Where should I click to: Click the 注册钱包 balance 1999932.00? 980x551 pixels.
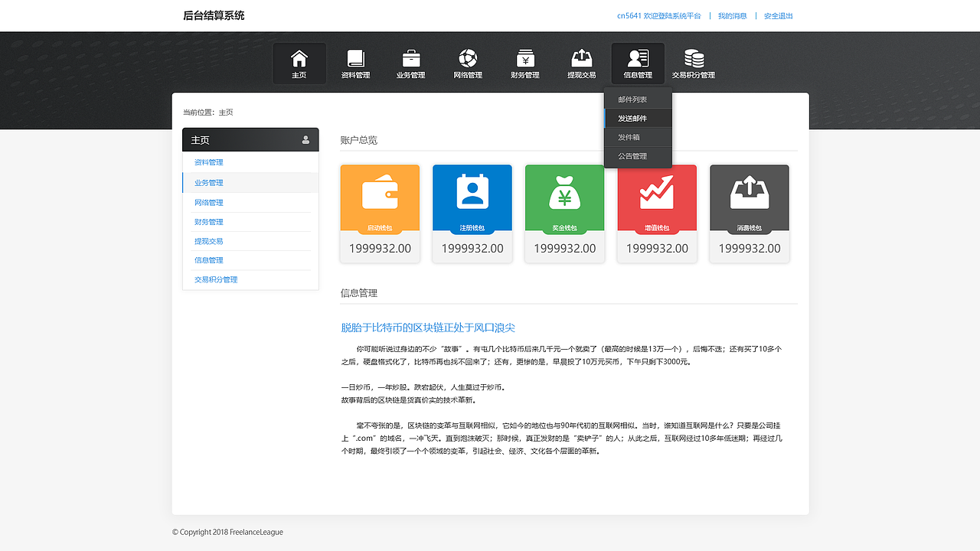coord(472,249)
